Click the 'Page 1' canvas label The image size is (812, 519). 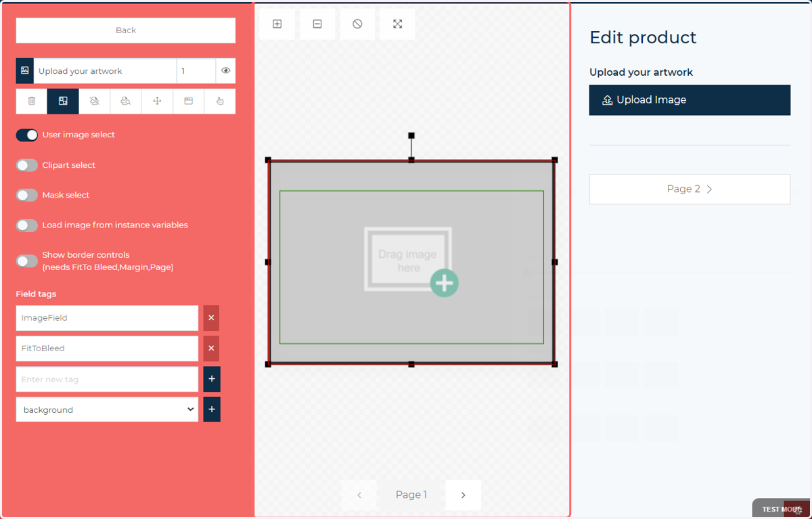(x=411, y=495)
